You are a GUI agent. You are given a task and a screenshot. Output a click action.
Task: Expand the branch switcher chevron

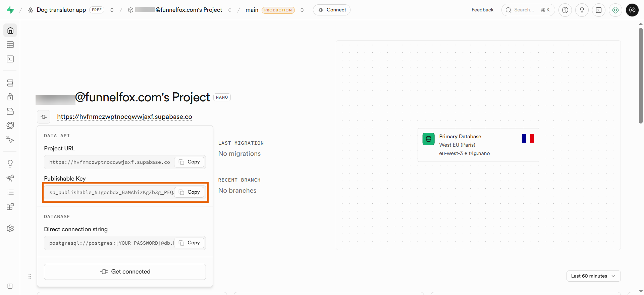click(x=302, y=10)
